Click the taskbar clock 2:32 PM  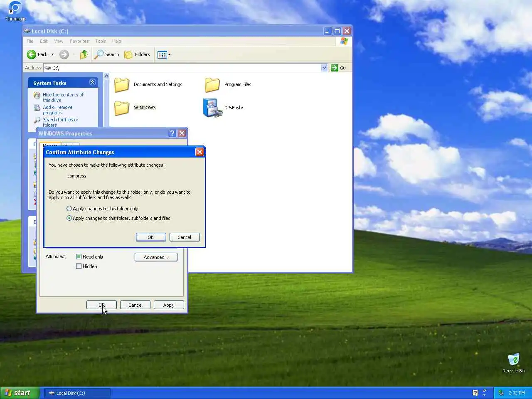[x=516, y=393]
